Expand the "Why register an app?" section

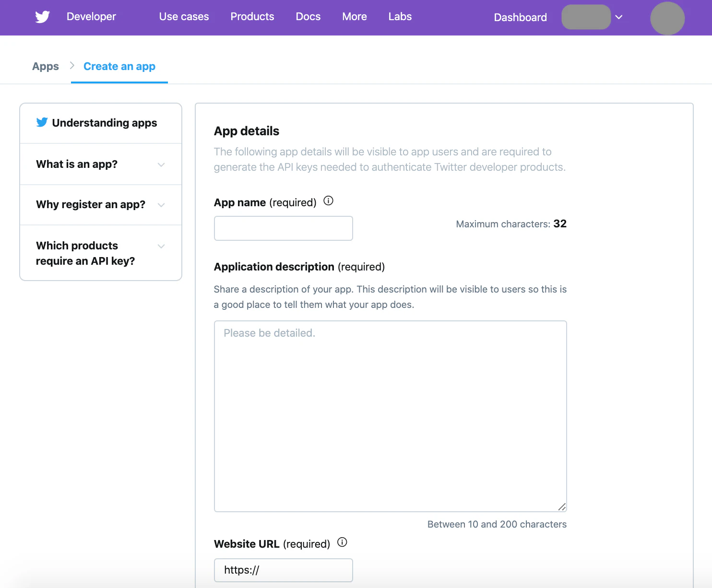pos(101,205)
